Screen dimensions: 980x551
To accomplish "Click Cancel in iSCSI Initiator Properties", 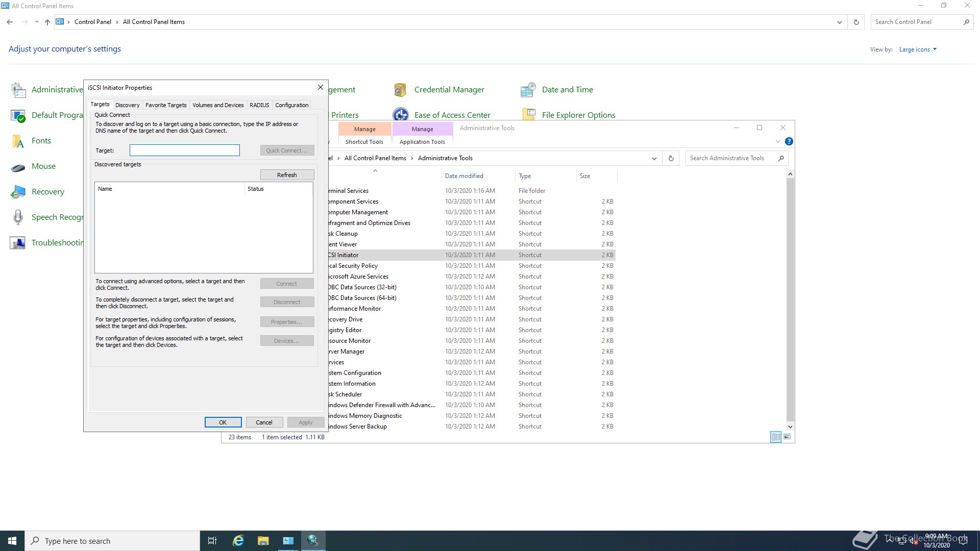I will 264,422.
